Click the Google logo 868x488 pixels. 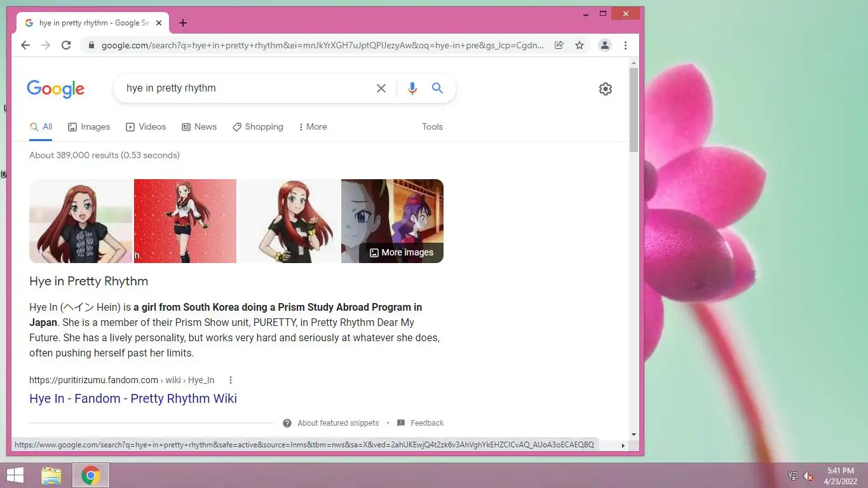click(x=55, y=89)
